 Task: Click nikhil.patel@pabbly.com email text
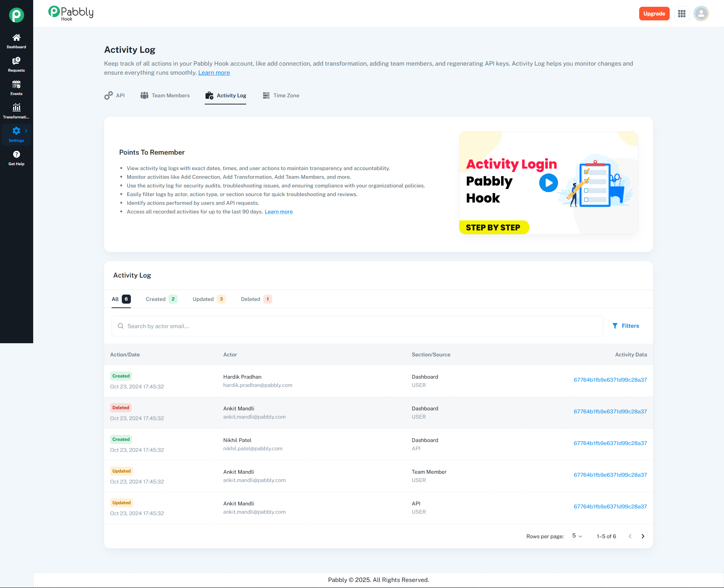point(253,449)
